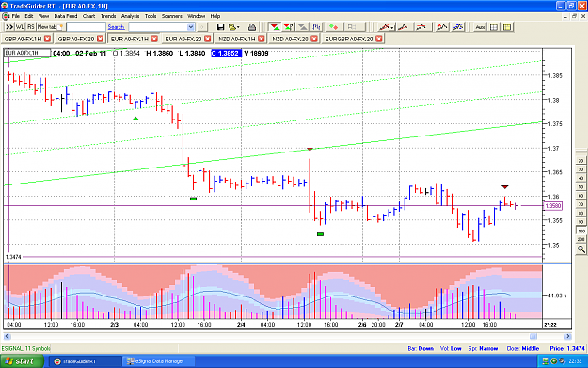Screen dimensions: 588x368
Task: Click the green and red triangles signal icon
Action: pyautogui.click(x=275, y=27)
